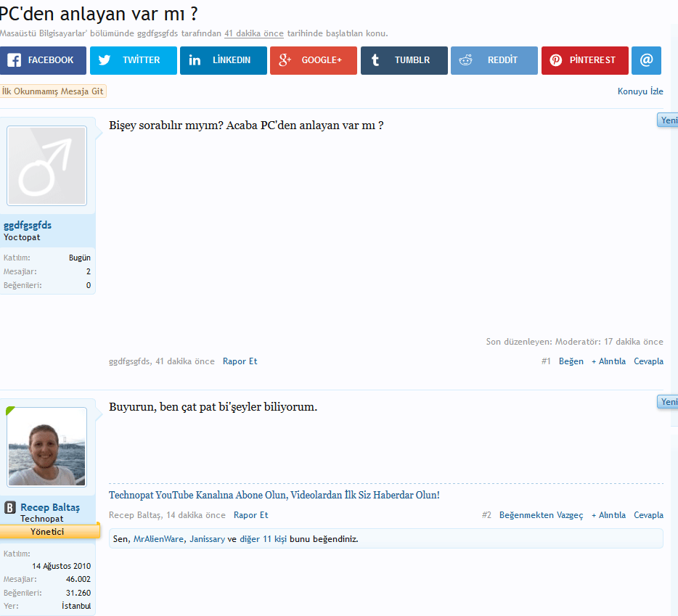The image size is (678, 616).
Task: Open permalink #2 of second post
Action: pyautogui.click(x=486, y=515)
